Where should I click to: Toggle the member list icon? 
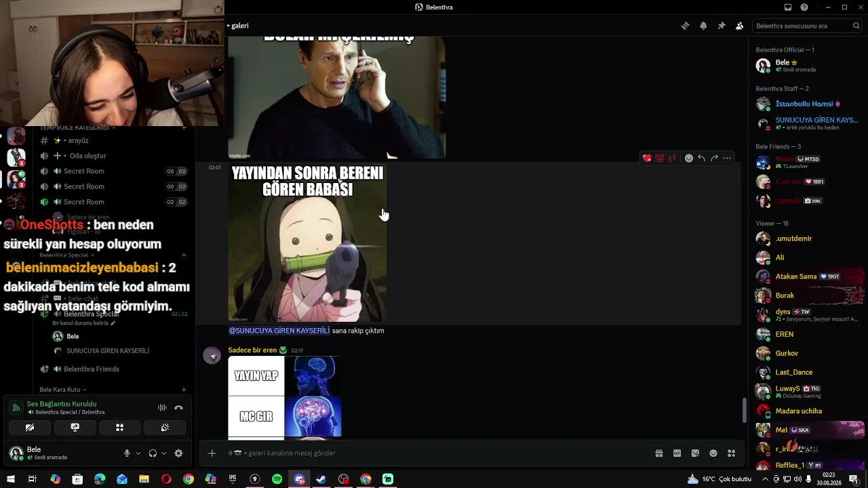[x=739, y=26]
